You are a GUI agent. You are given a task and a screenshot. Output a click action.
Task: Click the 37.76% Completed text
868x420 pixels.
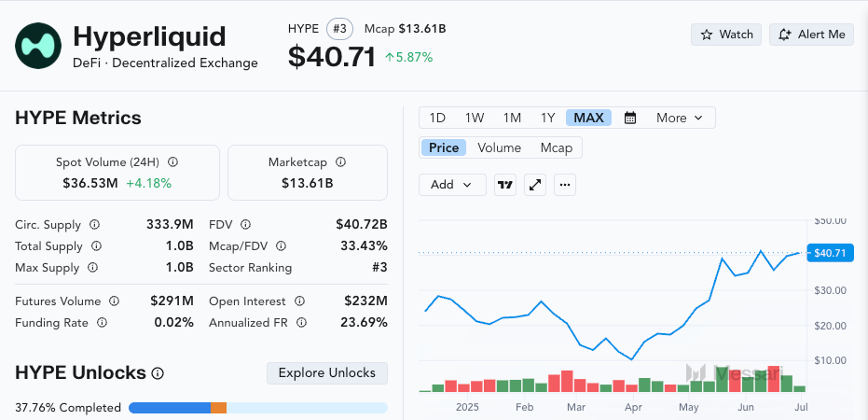pos(68,408)
